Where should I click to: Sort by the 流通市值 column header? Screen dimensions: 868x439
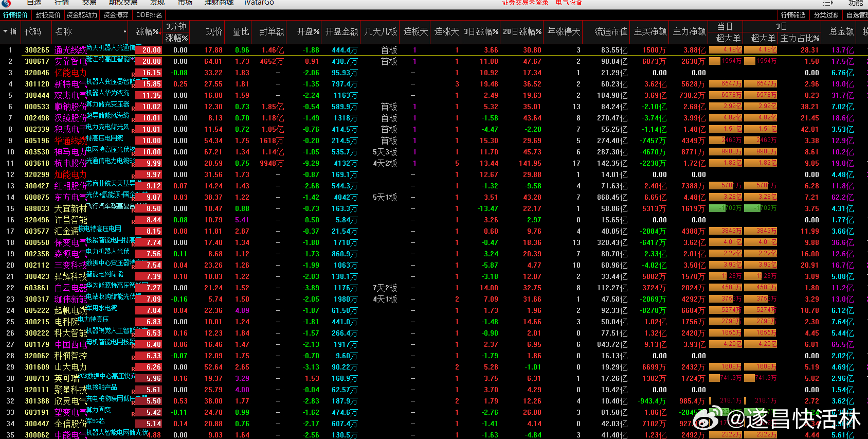(x=611, y=31)
